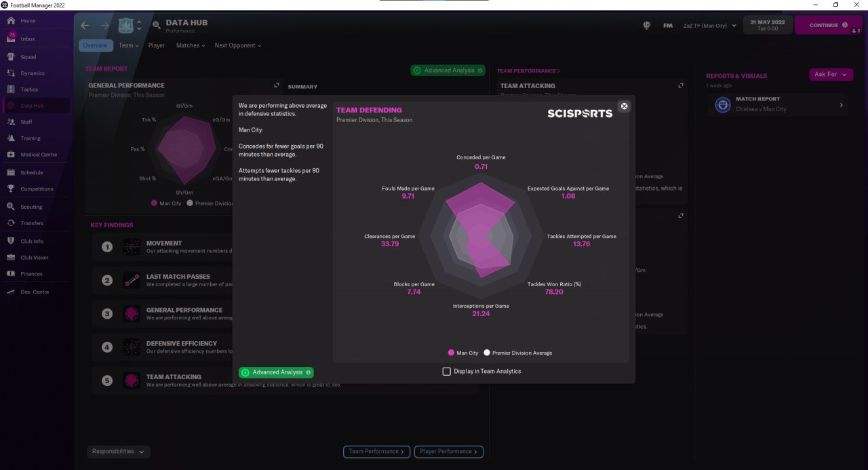The height and width of the screenshot is (470, 868).
Task: Click the club switcher up-down arrows
Action: (x=139, y=26)
